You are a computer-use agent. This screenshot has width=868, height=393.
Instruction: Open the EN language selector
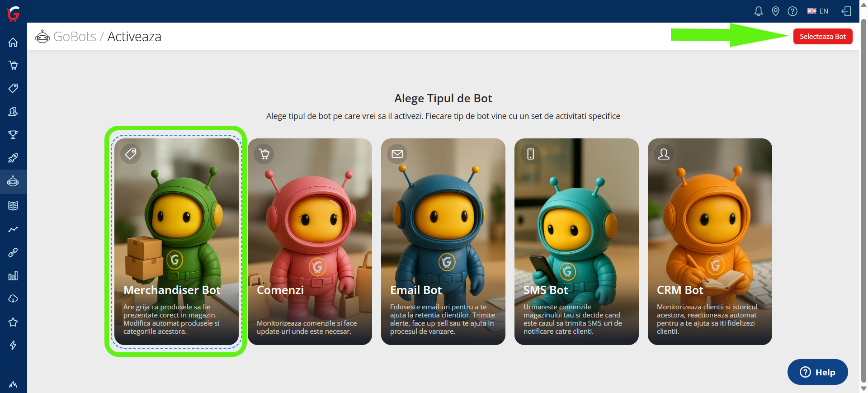click(x=818, y=11)
